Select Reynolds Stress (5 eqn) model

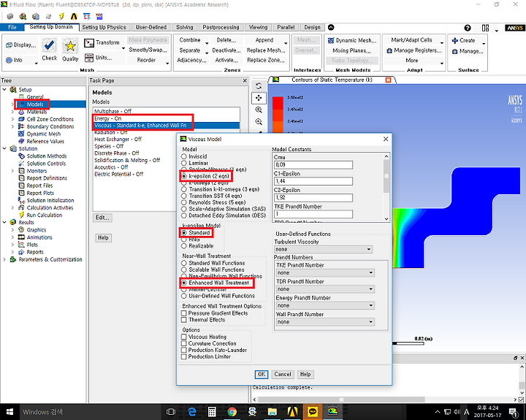(184, 202)
